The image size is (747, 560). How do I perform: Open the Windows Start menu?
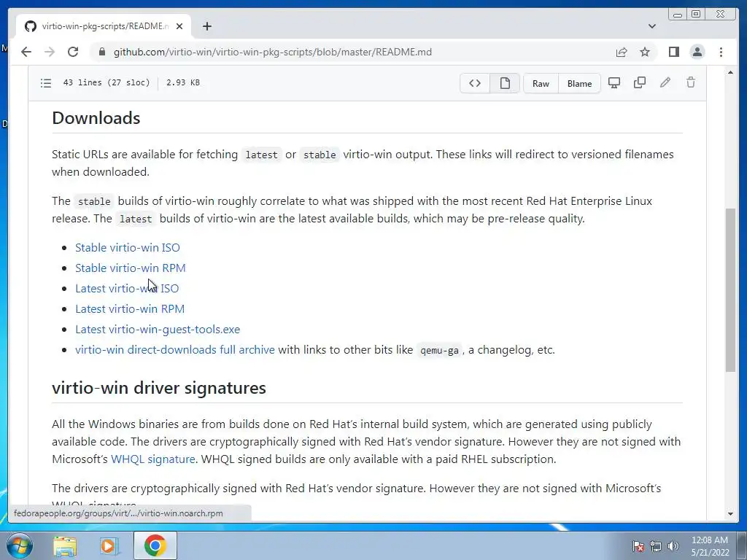(19, 545)
